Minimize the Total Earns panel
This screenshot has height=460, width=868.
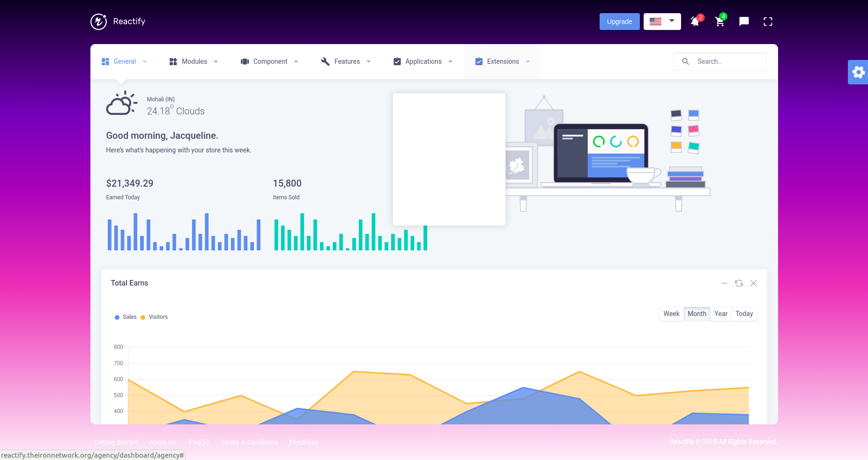click(724, 283)
